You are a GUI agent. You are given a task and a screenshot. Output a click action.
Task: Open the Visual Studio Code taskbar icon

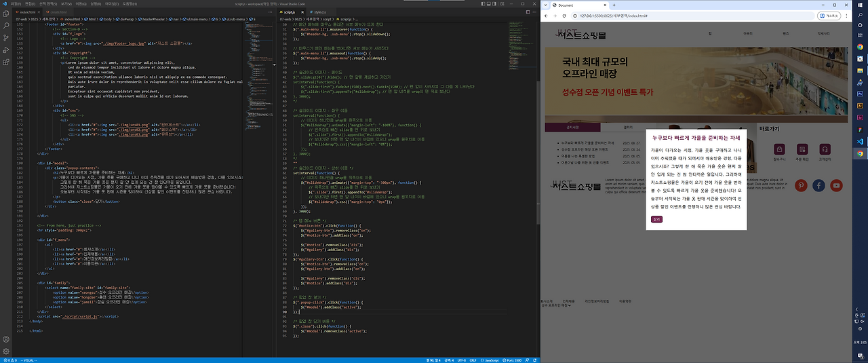(860, 141)
